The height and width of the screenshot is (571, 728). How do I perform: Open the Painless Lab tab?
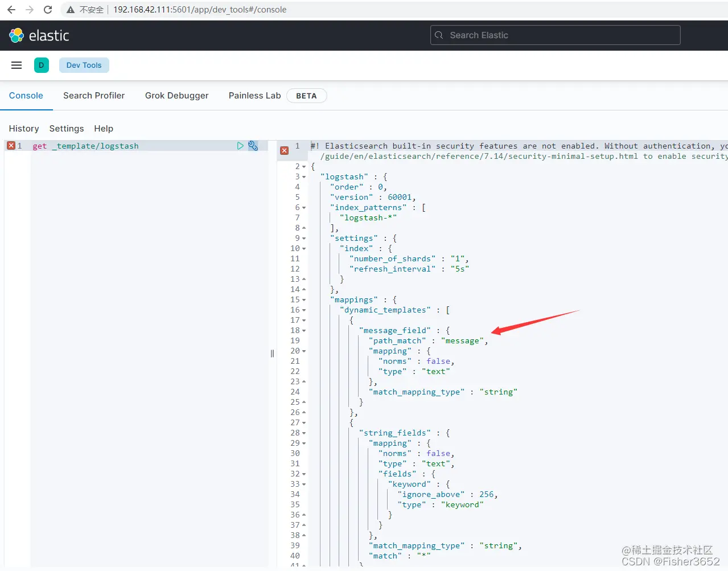coord(255,96)
